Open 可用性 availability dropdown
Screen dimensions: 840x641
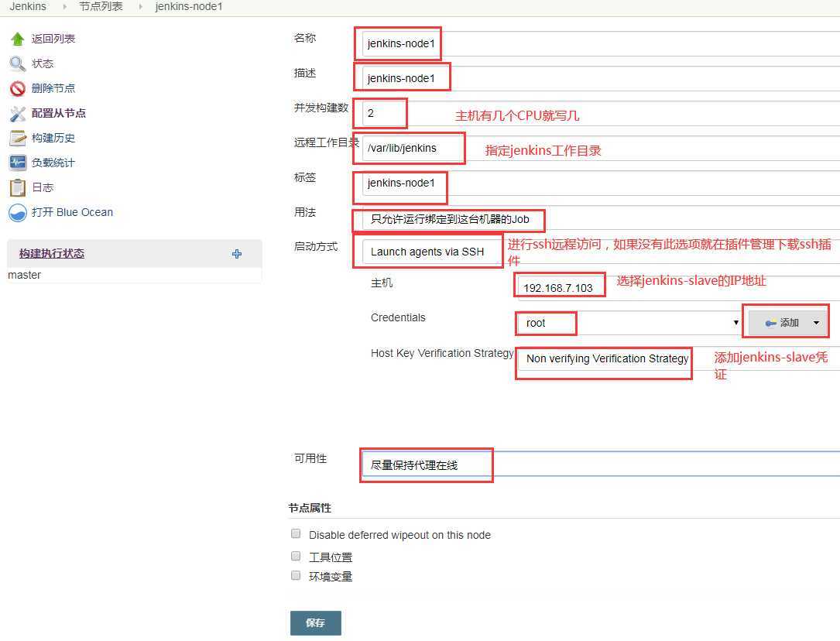[x=601, y=464]
